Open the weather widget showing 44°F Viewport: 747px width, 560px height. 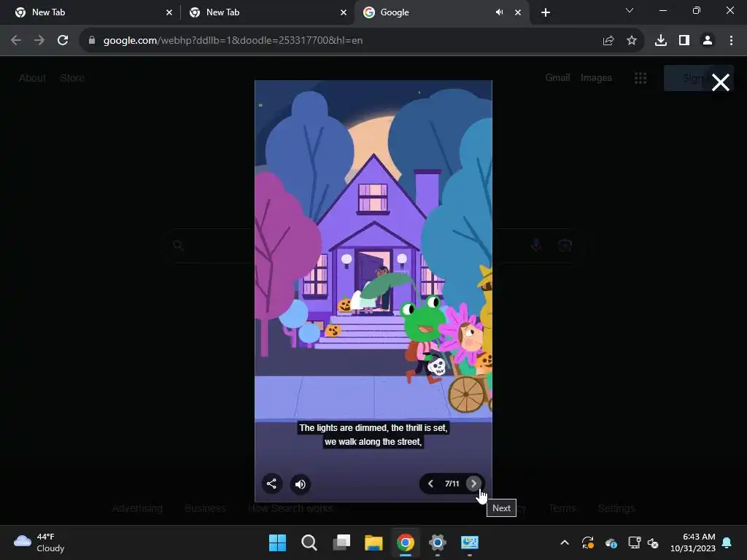pyautogui.click(x=39, y=542)
